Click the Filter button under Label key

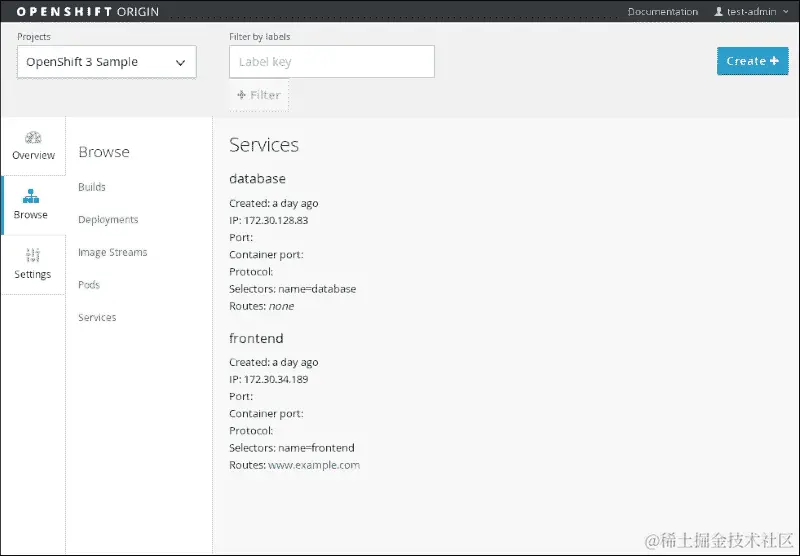pyautogui.click(x=259, y=95)
